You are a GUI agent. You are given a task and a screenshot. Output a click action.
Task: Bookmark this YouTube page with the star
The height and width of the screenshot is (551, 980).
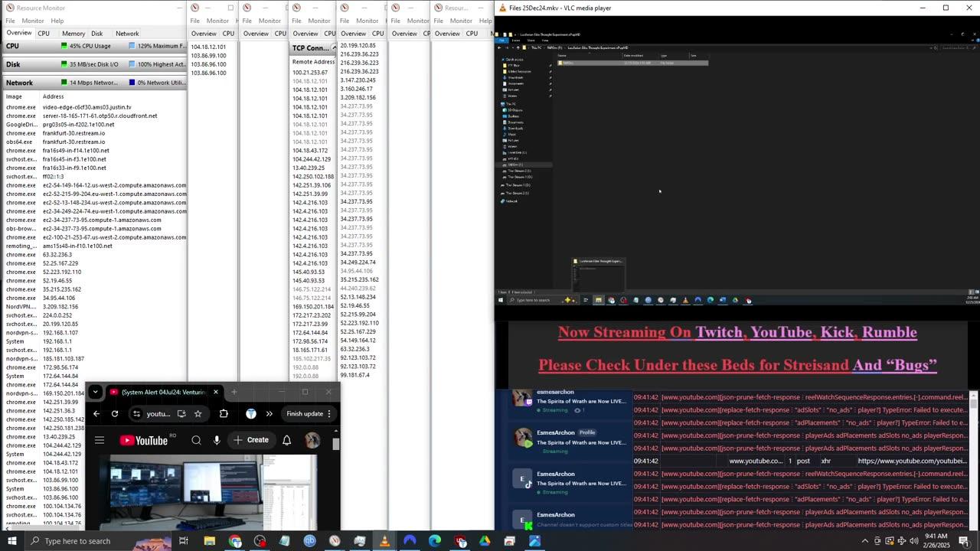click(198, 414)
